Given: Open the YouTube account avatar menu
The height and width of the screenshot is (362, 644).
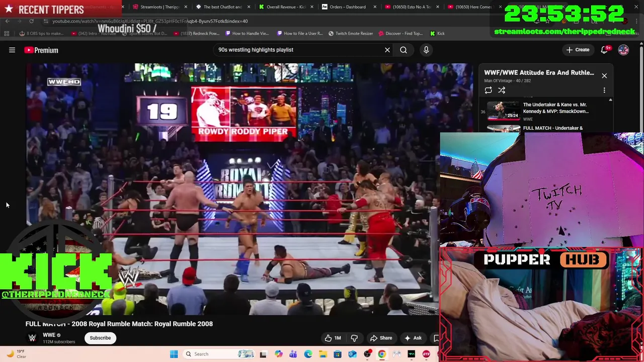Looking at the screenshot, I should click(x=623, y=50).
